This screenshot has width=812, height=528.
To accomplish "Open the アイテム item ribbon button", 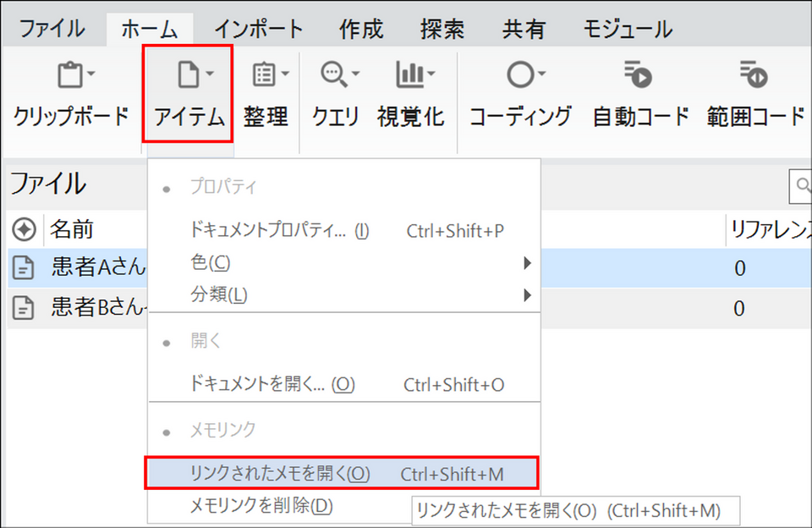I will [x=189, y=93].
